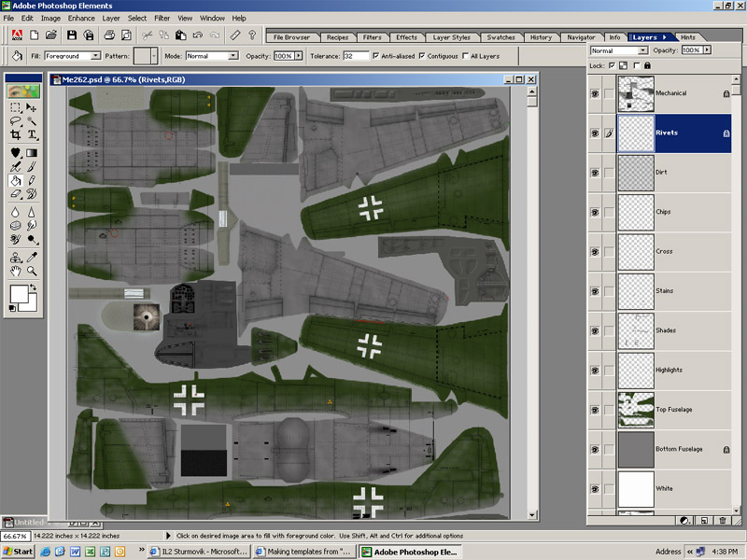Open the options bar Opacity slider arrow
The image size is (747, 560).
pos(299,56)
